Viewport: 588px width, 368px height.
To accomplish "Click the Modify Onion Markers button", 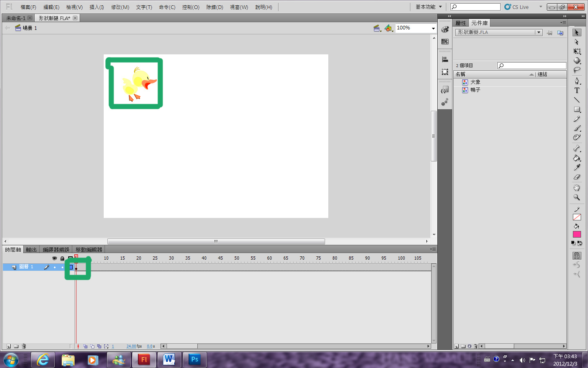I will [x=106, y=346].
